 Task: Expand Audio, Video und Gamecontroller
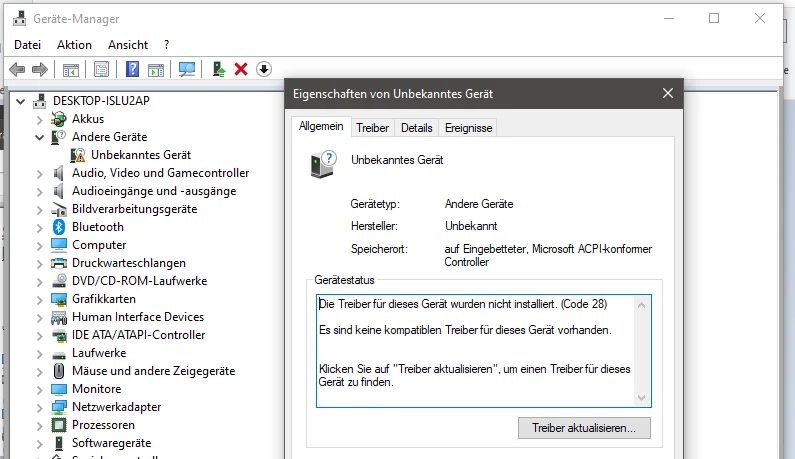click(x=40, y=173)
